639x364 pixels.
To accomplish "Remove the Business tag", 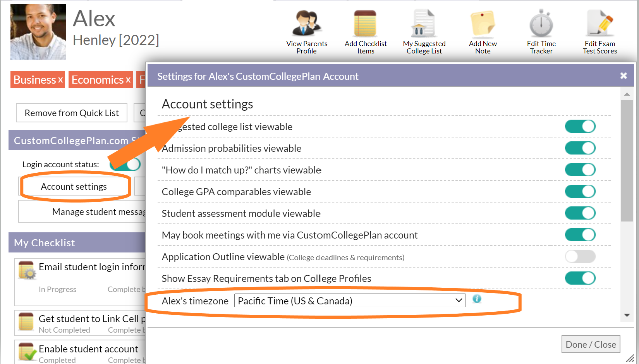I will tap(60, 80).
